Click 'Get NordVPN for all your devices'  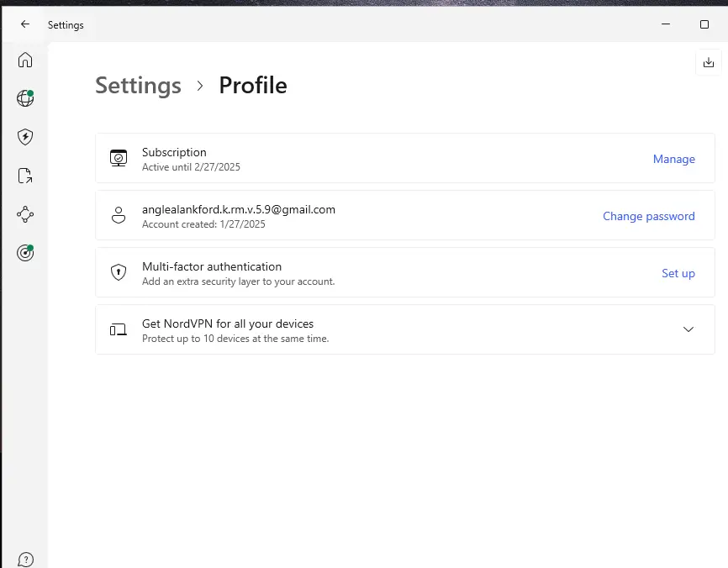228,323
